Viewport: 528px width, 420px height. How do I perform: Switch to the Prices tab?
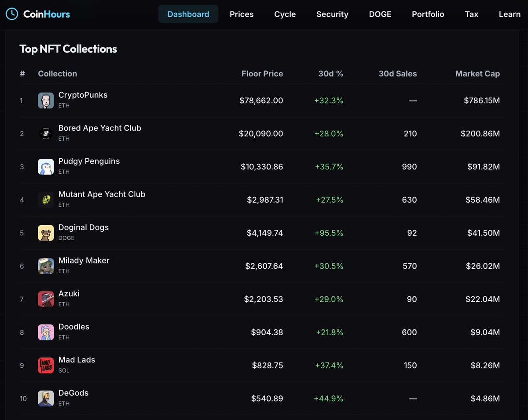tap(242, 14)
